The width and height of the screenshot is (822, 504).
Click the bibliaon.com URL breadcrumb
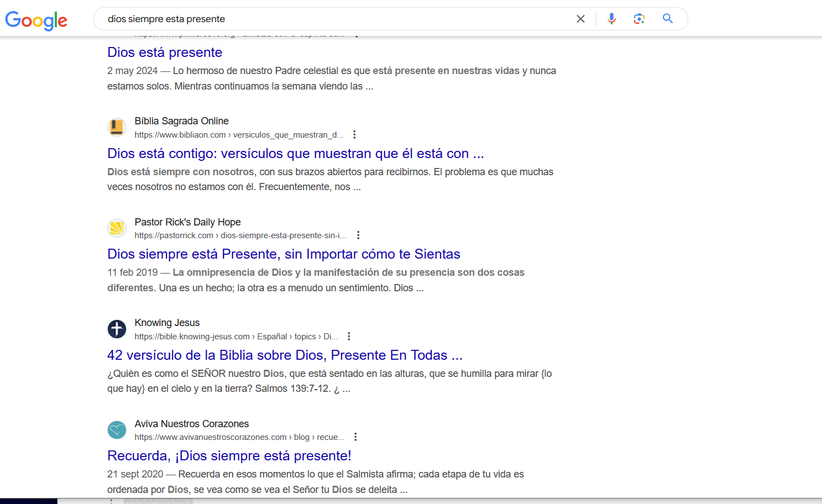239,135
